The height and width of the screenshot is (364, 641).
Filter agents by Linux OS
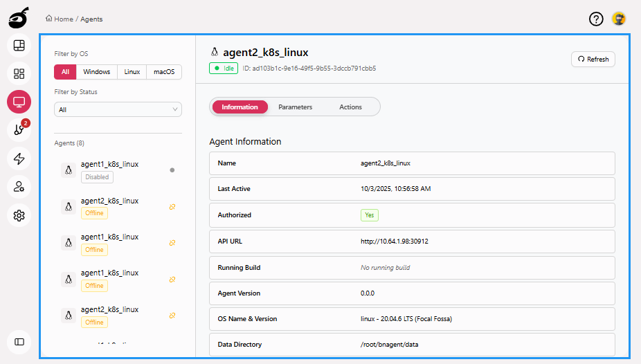point(132,72)
